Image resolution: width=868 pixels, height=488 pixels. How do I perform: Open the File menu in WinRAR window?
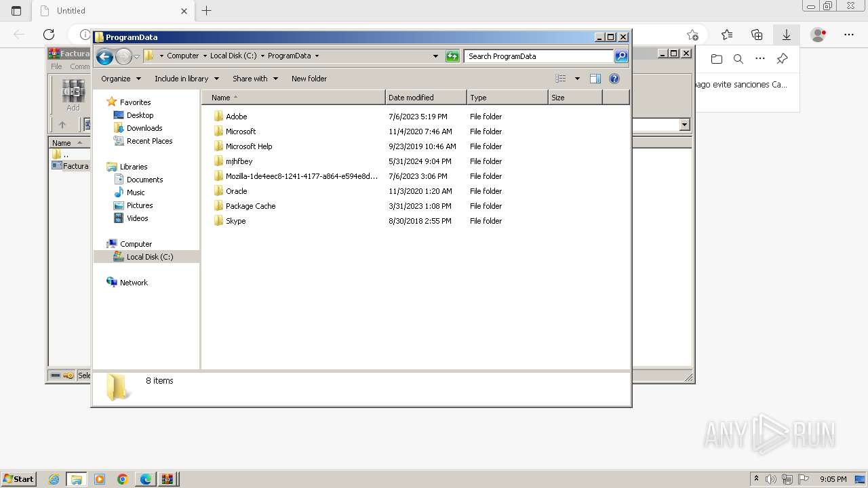click(x=56, y=66)
